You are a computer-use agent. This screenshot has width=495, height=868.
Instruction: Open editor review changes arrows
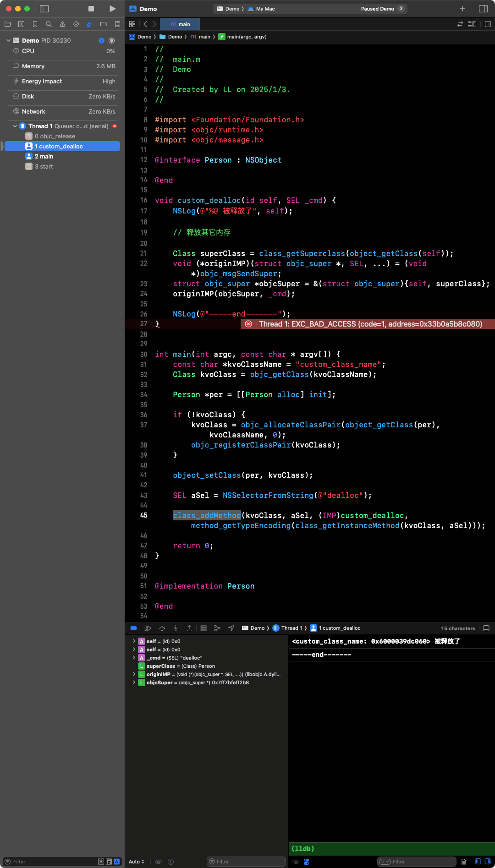[x=460, y=24]
